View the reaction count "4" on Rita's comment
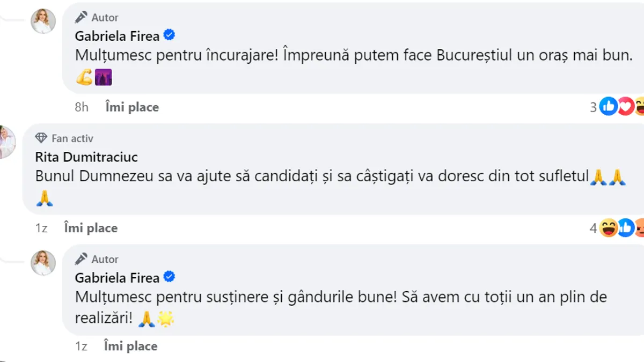This screenshot has width=644, height=362. [593, 228]
